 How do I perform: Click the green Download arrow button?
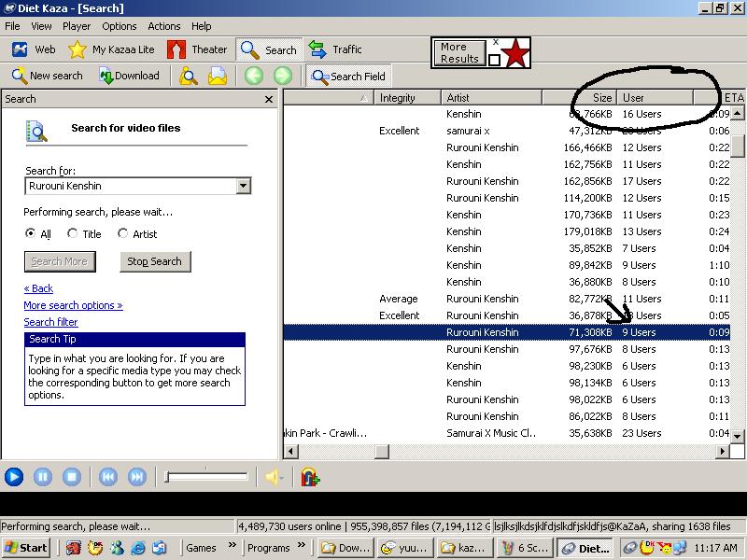coord(129,76)
